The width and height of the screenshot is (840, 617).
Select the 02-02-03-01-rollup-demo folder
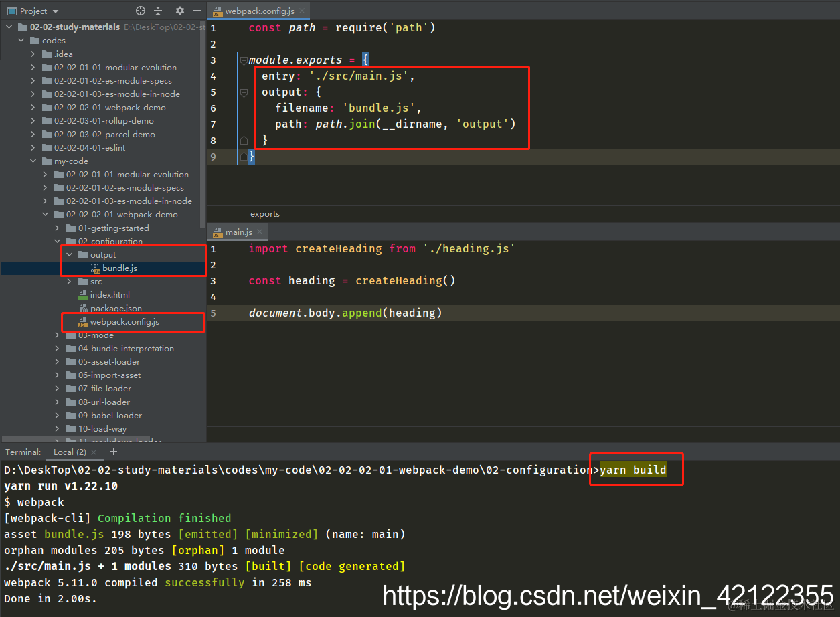coord(104,121)
